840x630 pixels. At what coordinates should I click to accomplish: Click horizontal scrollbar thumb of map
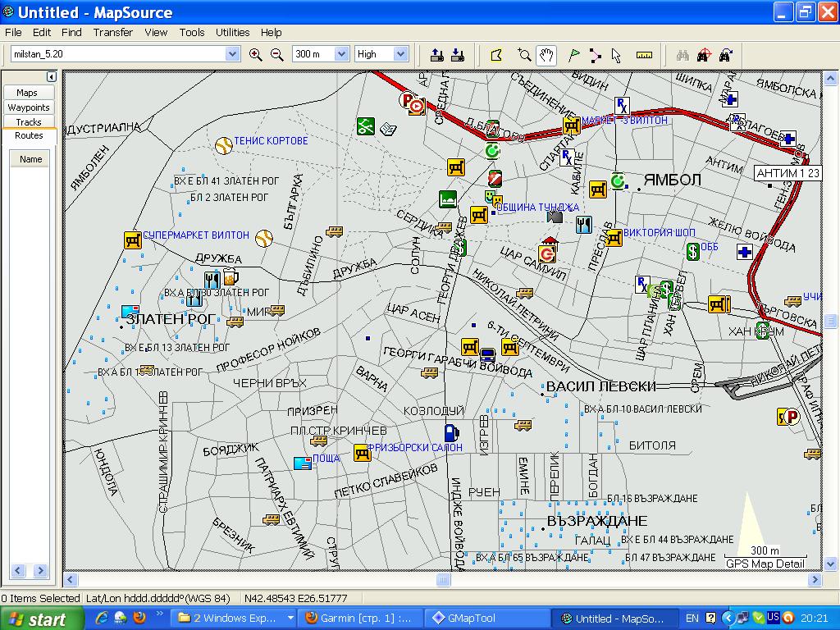coord(443,580)
